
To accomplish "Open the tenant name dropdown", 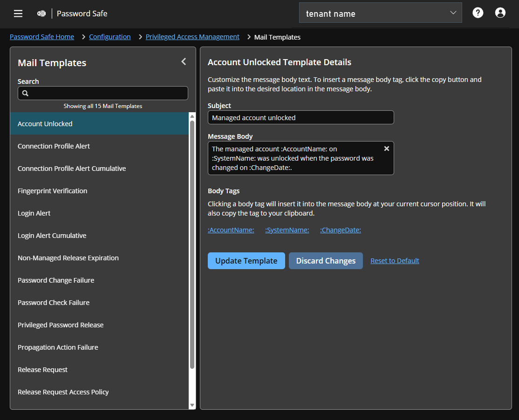I will tap(380, 13).
